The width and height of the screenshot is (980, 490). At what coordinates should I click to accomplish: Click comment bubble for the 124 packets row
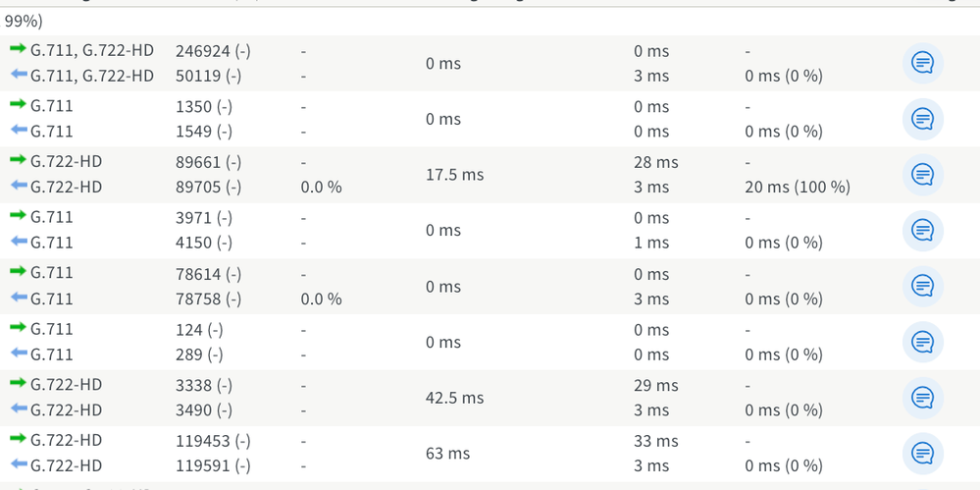pyautogui.click(x=922, y=342)
